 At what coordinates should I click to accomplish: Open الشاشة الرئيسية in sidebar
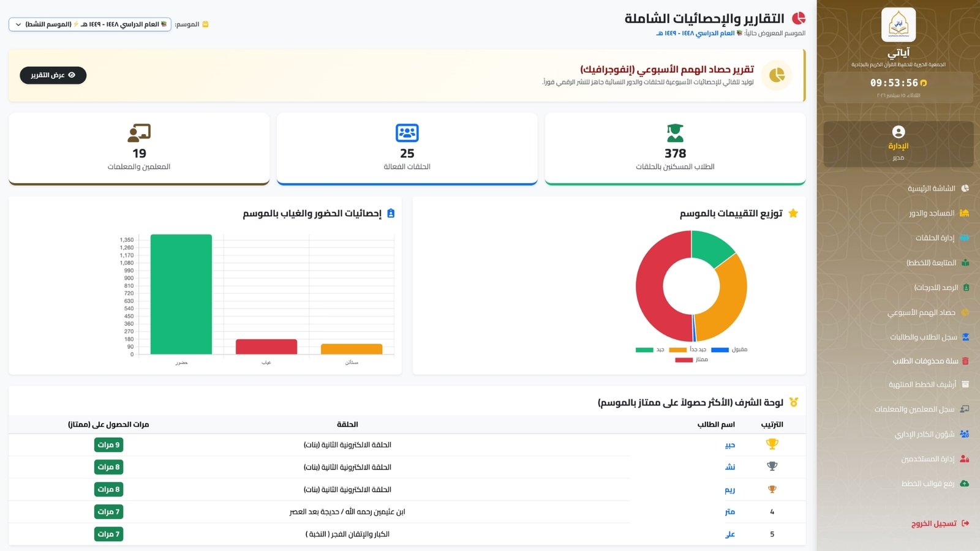pyautogui.click(x=931, y=189)
